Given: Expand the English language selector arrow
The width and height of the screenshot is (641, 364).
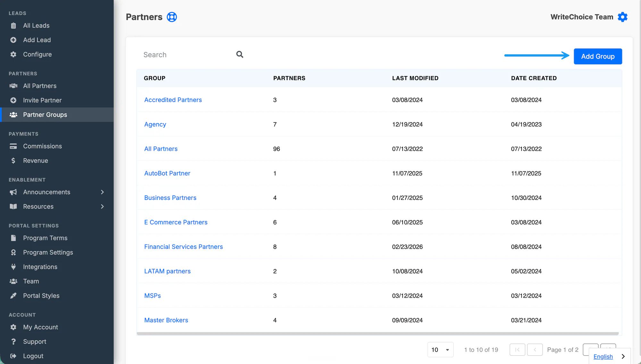Looking at the screenshot, I should point(623,356).
